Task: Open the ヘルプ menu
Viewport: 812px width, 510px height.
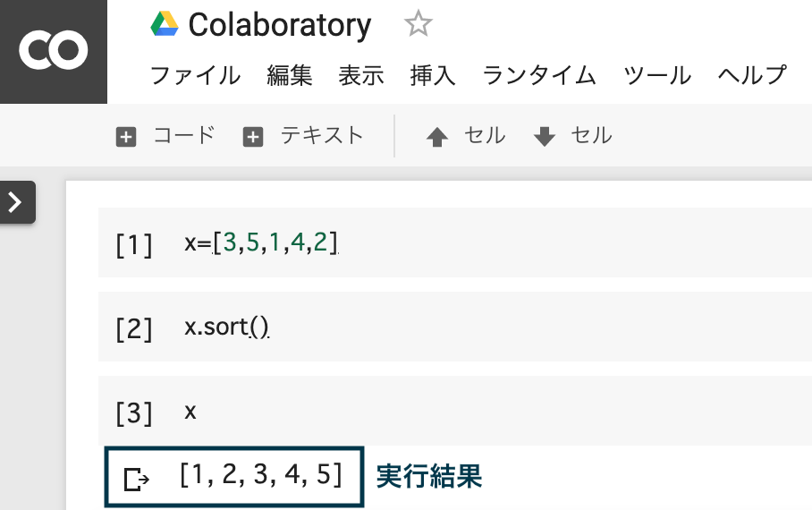Action: click(x=752, y=75)
